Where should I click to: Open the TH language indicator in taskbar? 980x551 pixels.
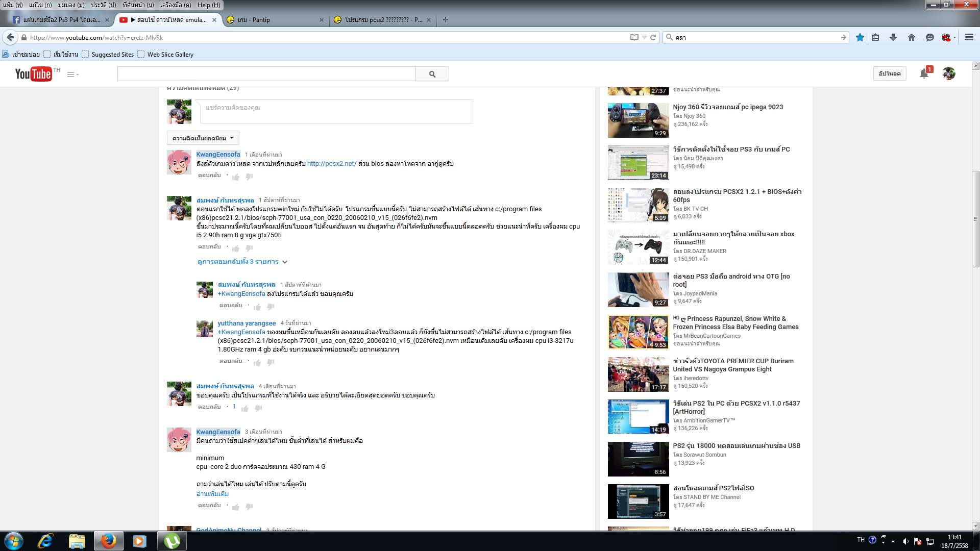coord(861,540)
